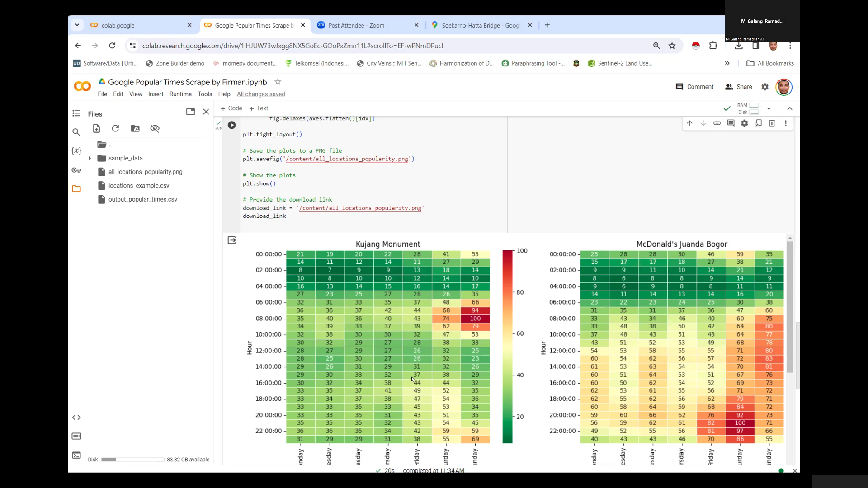Mount Google Drive from Files toolbar
Screen dimensions: 868x488
pos(135,129)
